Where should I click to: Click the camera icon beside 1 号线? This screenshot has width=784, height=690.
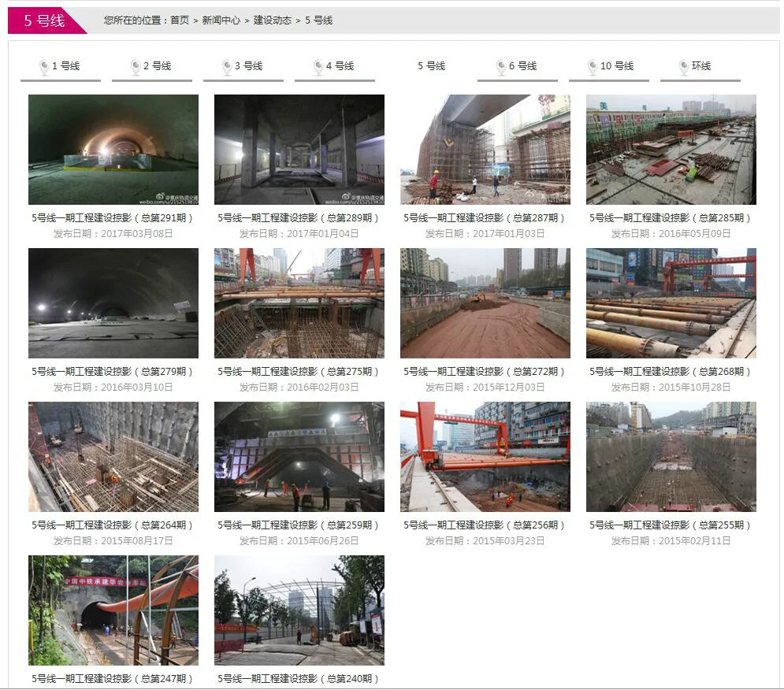(x=43, y=67)
